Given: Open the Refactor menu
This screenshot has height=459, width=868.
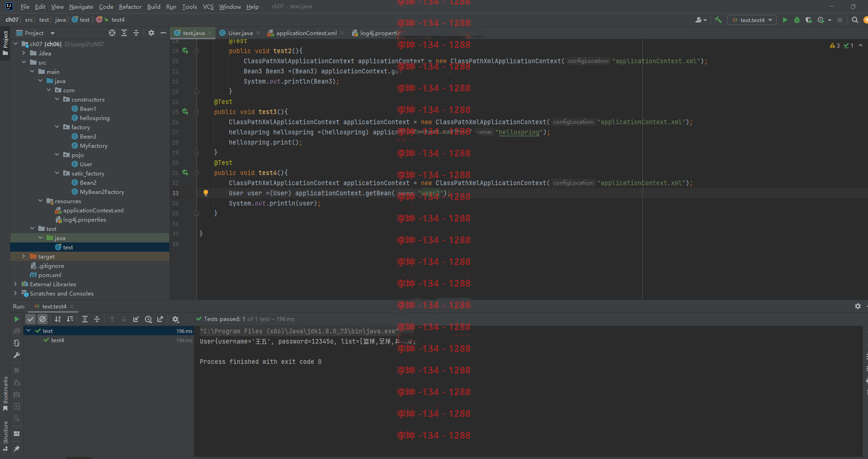Looking at the screenshot, I should click(130, 6).
